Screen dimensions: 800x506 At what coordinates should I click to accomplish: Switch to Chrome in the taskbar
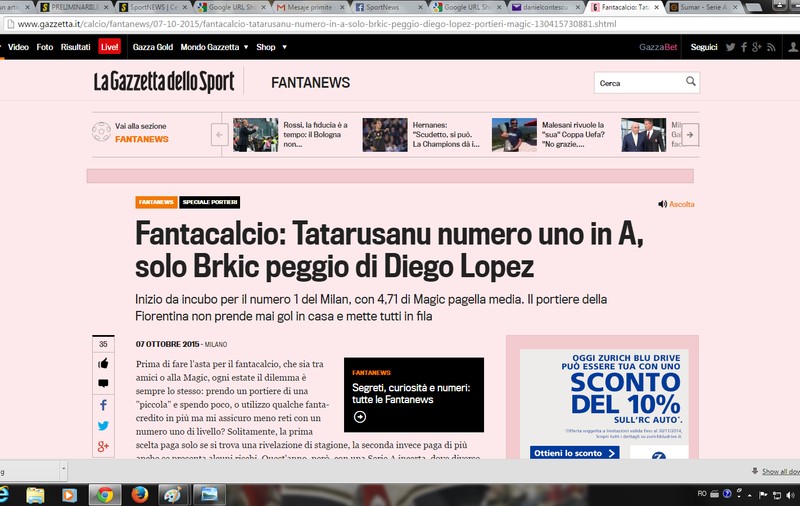[x=105, y=495]
